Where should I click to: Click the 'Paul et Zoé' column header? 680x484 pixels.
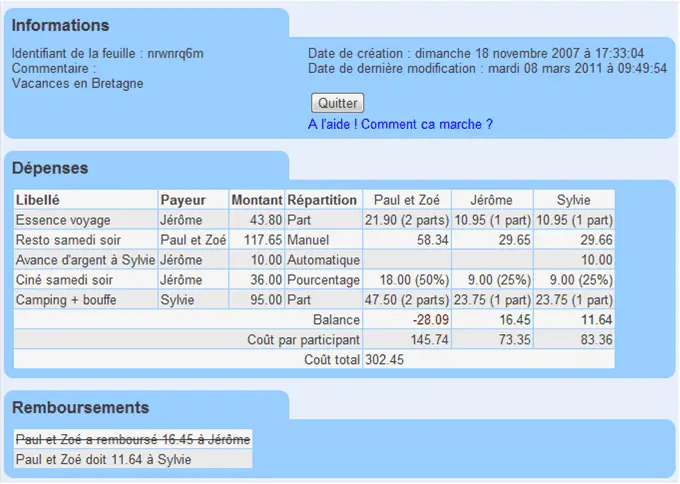pos(407,200)
